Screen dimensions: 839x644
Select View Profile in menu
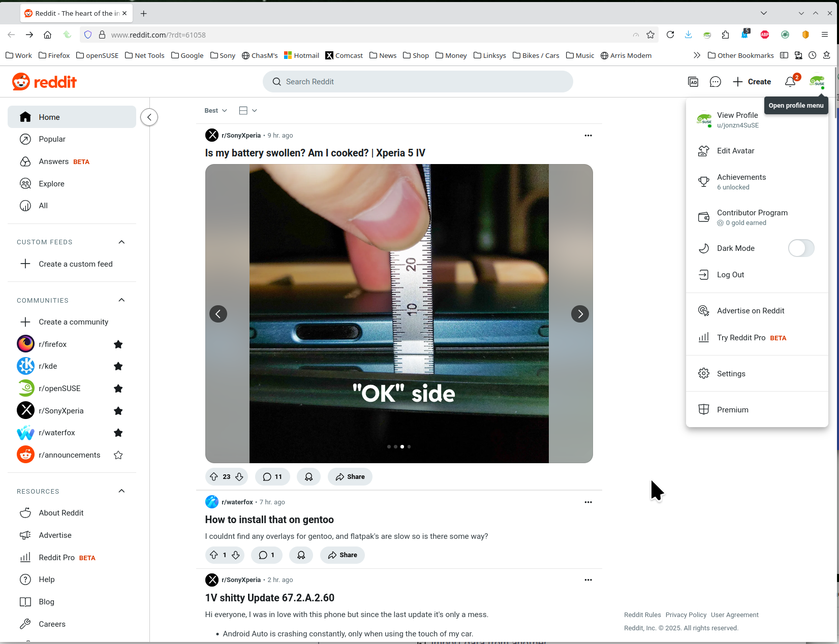pos(757,120)
